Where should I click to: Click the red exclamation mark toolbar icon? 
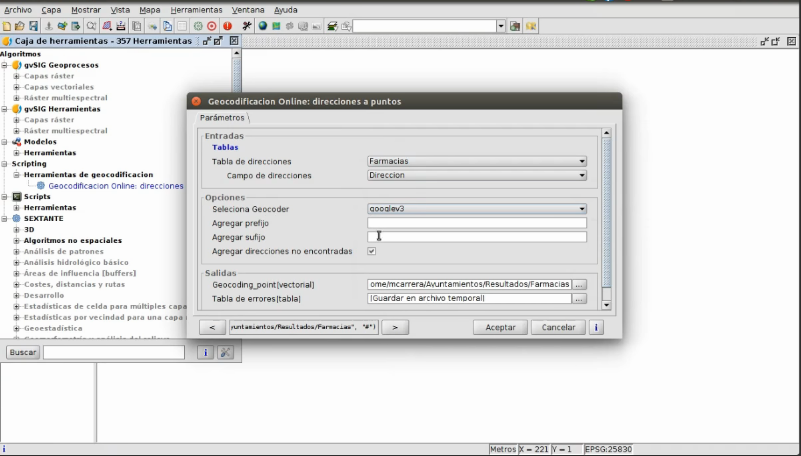pos(227,25)
